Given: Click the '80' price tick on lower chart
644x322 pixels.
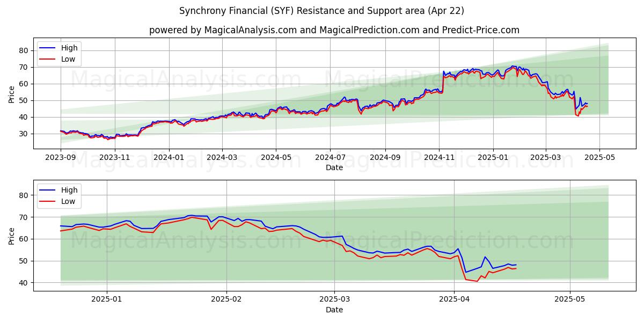Looking at the screenshot, I should point(25,195).
